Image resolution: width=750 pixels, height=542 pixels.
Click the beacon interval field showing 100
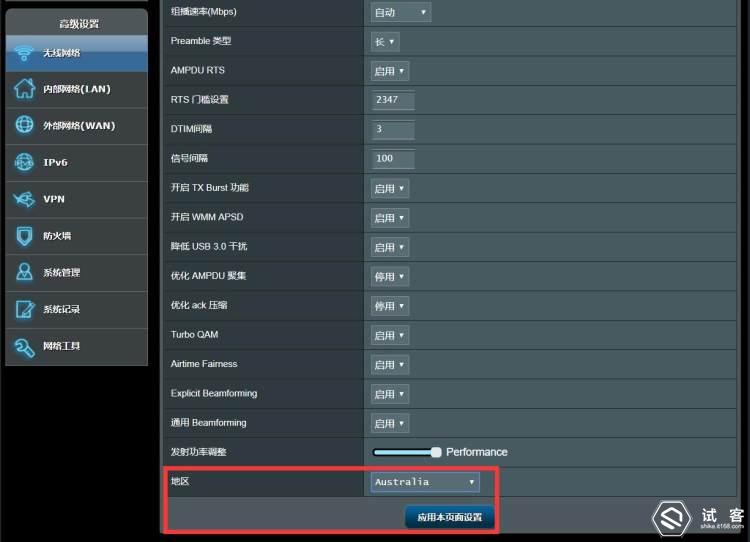pyautogui.click(x=393, y=159)
